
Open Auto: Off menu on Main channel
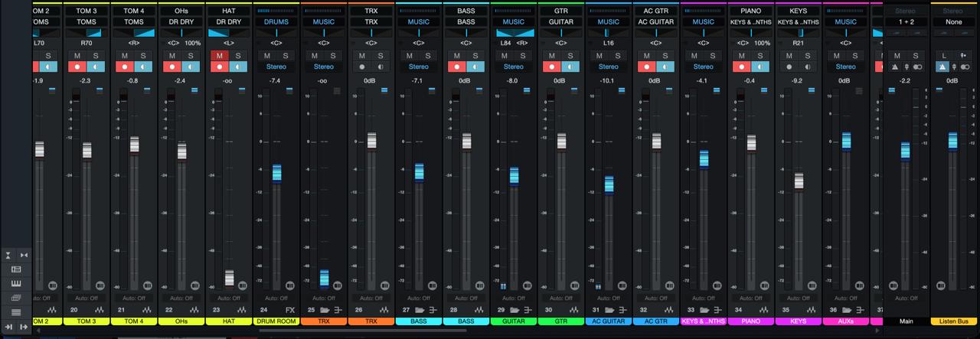(906, 298)
